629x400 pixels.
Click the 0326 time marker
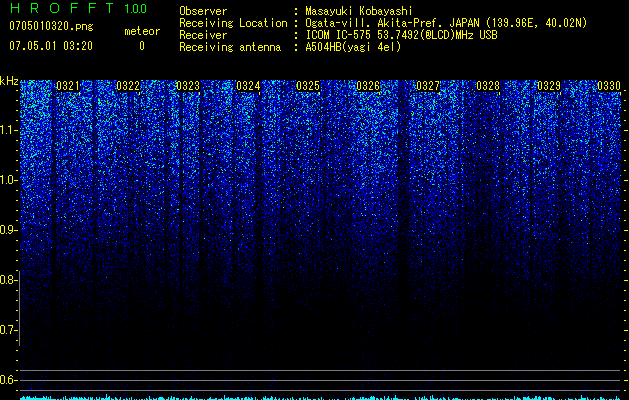368,86
